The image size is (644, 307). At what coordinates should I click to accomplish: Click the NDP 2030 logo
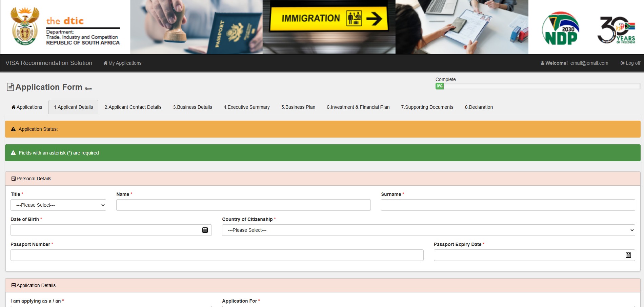coord(561,28)
